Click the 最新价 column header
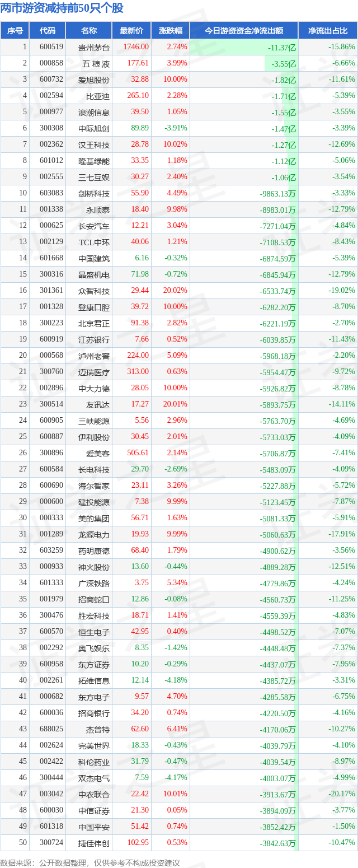 click(x=131, y=31)
